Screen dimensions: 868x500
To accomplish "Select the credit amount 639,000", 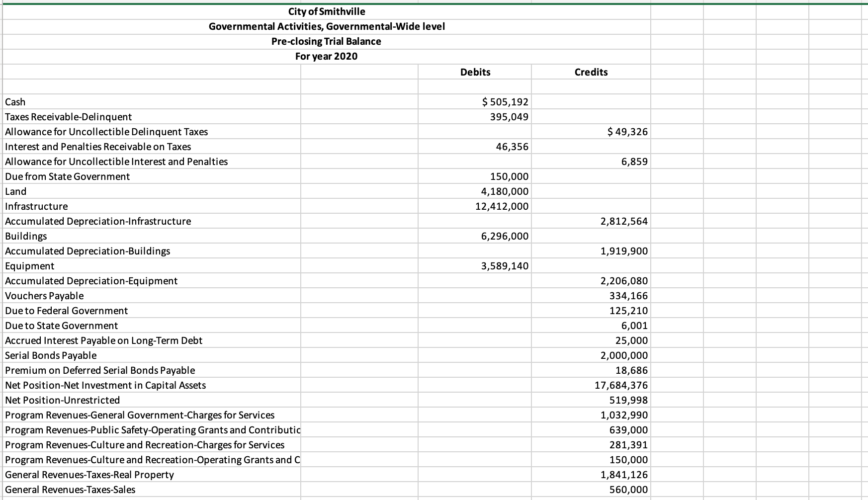I will pyautogui.click(x=629, y=430).
